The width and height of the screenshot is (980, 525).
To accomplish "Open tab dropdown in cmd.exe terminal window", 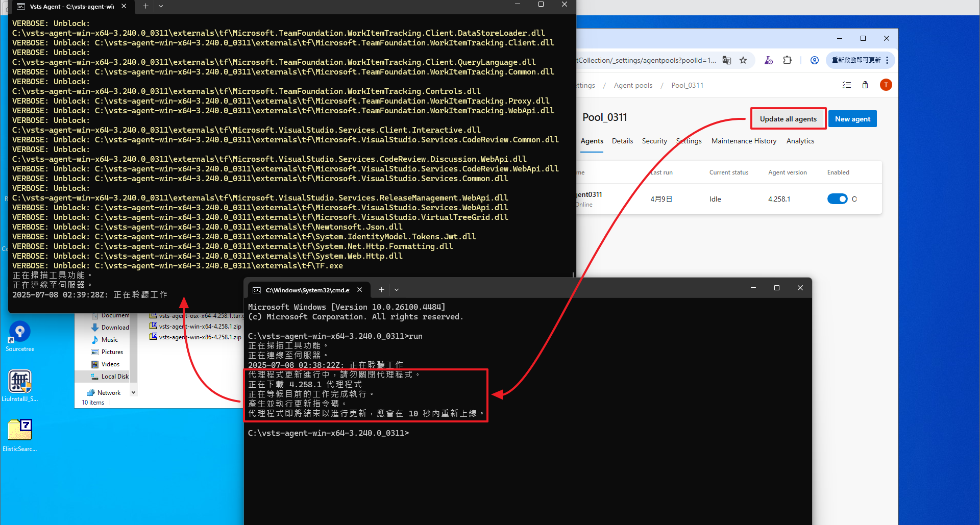I will tap(397, 290).
